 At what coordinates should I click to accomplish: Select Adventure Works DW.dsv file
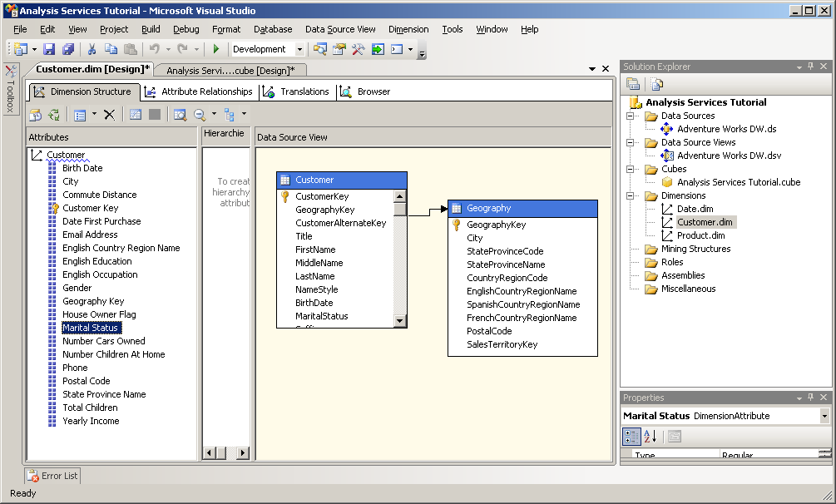click(729, 156)
